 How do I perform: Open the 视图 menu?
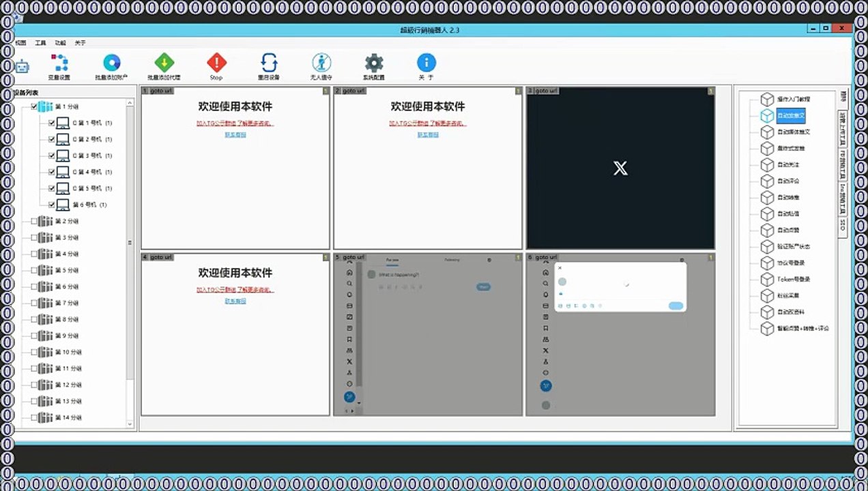(x=20, y=42)
